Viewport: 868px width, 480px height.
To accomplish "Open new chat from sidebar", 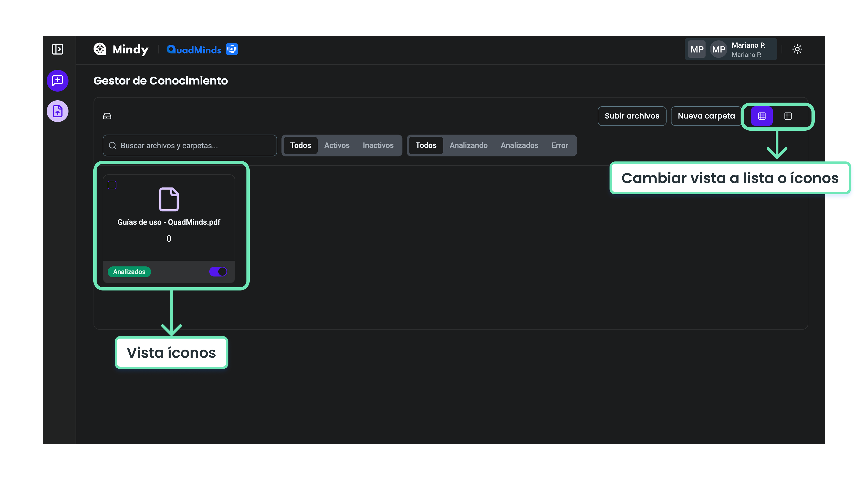I will click(x=58, y=81).
